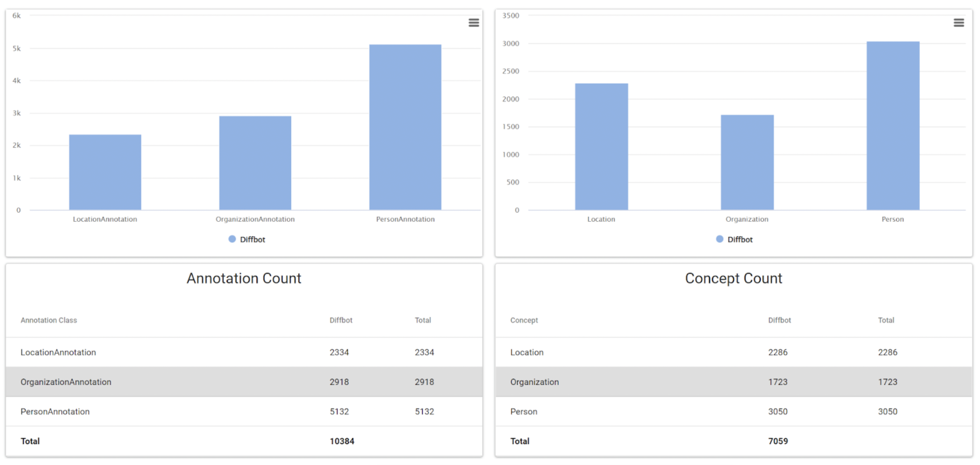The width and height of the screenshot is (980, 465).
Task: Toggle Diffbot series in annotation chart legend
Action: point(246,239)
